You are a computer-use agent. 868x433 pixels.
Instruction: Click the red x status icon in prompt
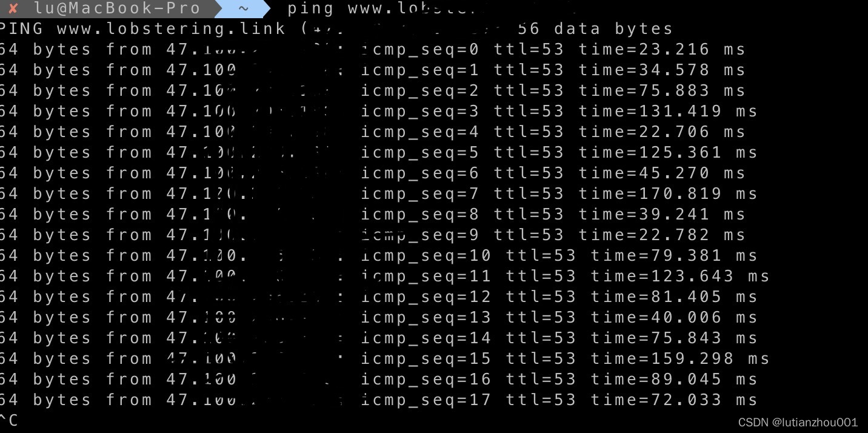point(13,8)
